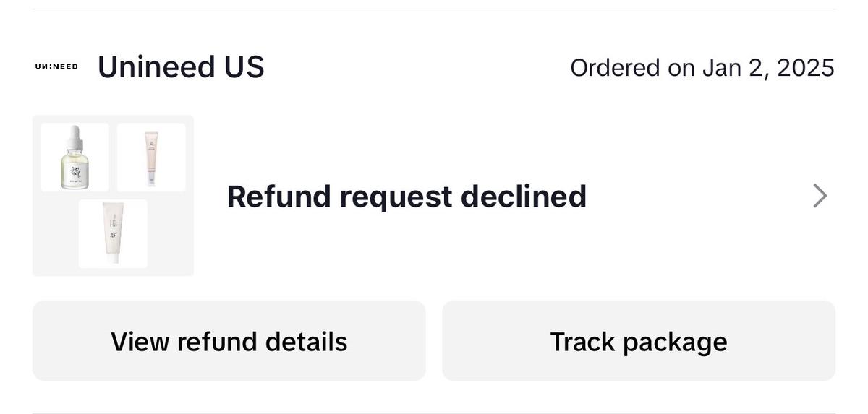Go to the Unineed store via its small logo
868x414 pixels.
click(56, 66)
